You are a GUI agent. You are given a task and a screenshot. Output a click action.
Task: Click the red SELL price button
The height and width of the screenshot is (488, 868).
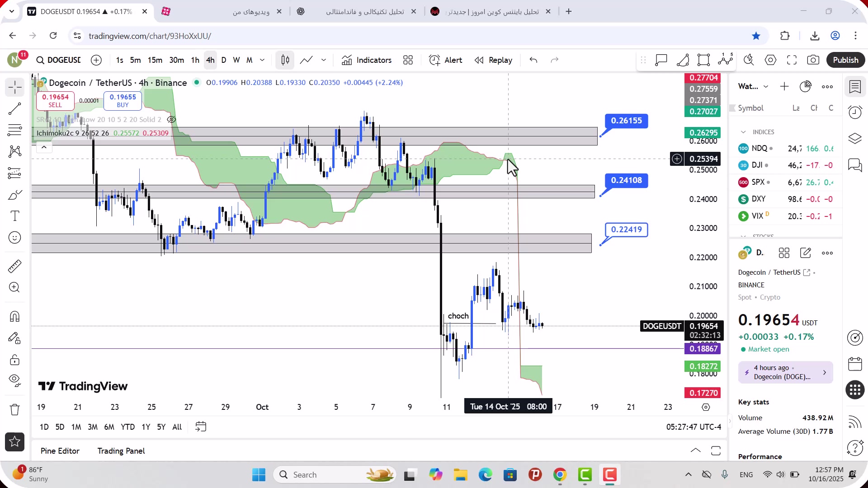tap(55, 101)
